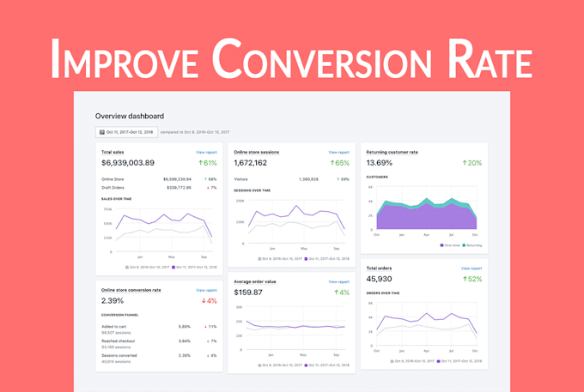
Task: Open View report for Average order value
Action: coord(339,282)
